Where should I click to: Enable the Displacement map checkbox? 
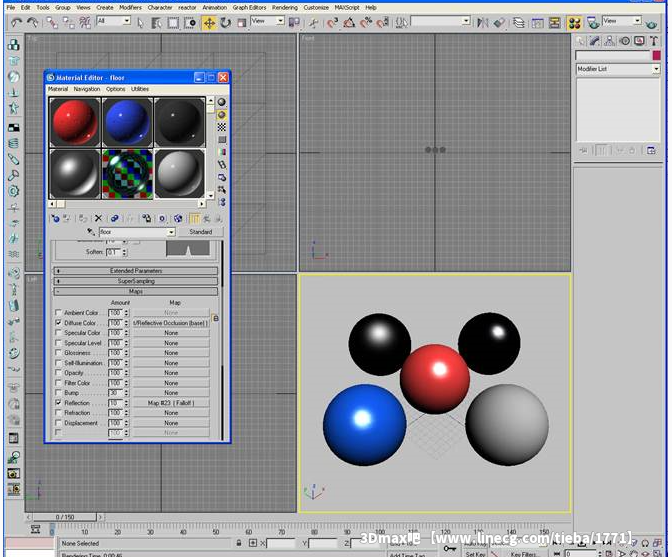[59, 423]
